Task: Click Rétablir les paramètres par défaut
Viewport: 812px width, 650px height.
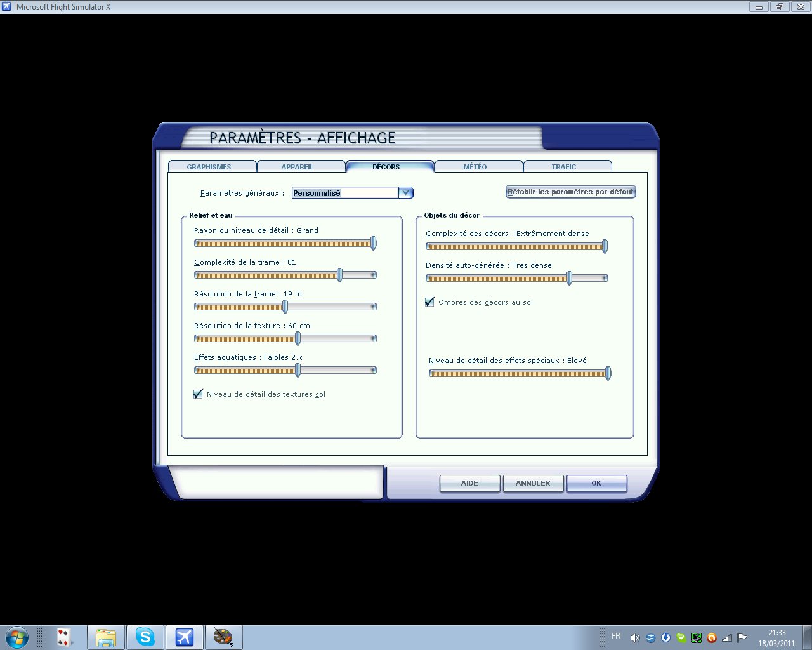Action: [570, 192]
